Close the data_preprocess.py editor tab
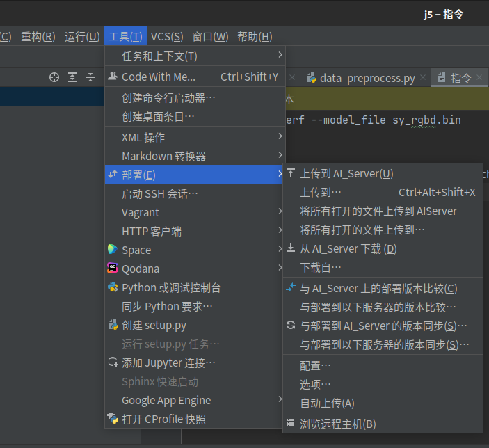Image resolution: width=489 pixels, height=448 pixels. (423, 77)
